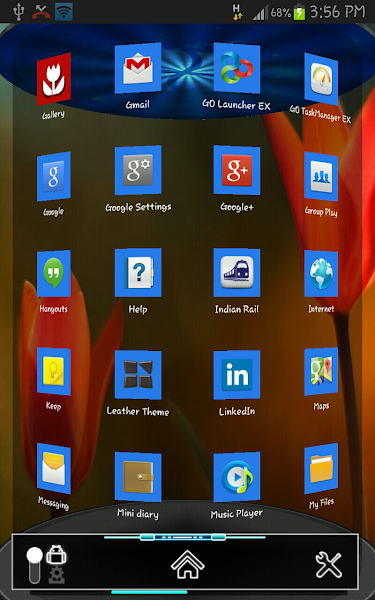Click the "Google Settings" label
This screenshot has height=600, width=375.
138,207
